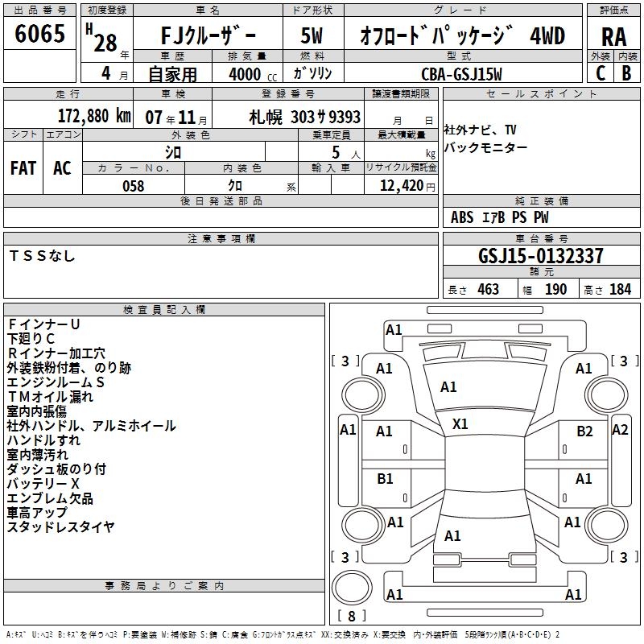Screen dimensions: 644x644
Task: Click the spare tire value [ 8 ]
Action: pyautogui.click(x=352, y=616)
